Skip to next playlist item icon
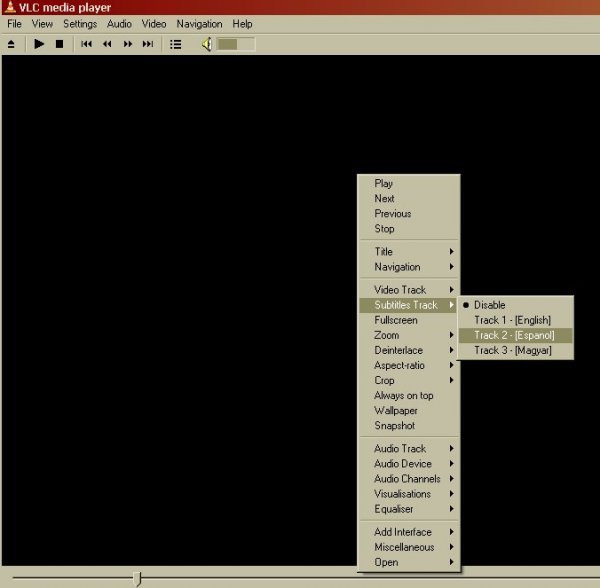This screenshot has width=600, height=588. (x=148, y=44)
